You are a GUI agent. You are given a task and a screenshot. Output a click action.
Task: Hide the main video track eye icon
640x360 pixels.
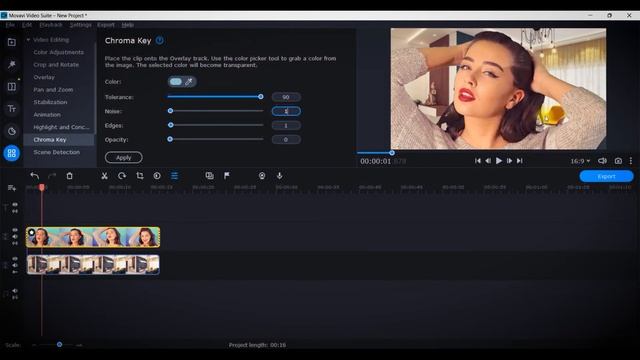[15, 259]
